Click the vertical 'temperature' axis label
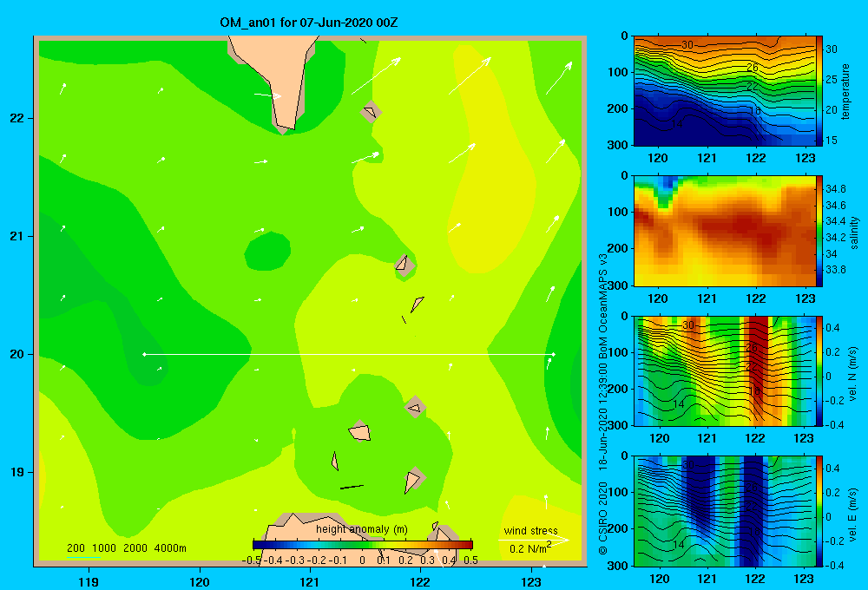This screenshot has width=868, height=590. tap(845, 91)
